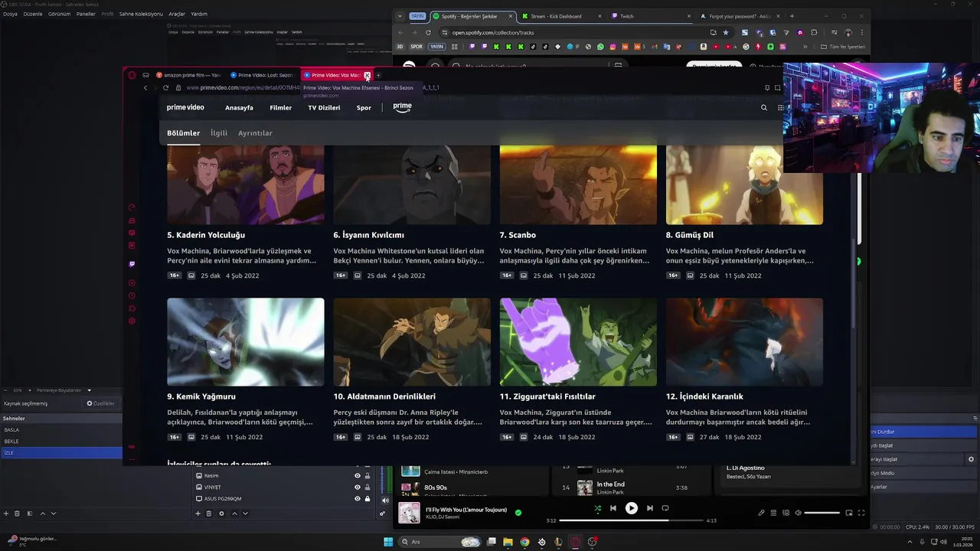Viewport: 980px width, 551px height.
Task: Switch to amazon prime film tab
Action: point(188,75)
